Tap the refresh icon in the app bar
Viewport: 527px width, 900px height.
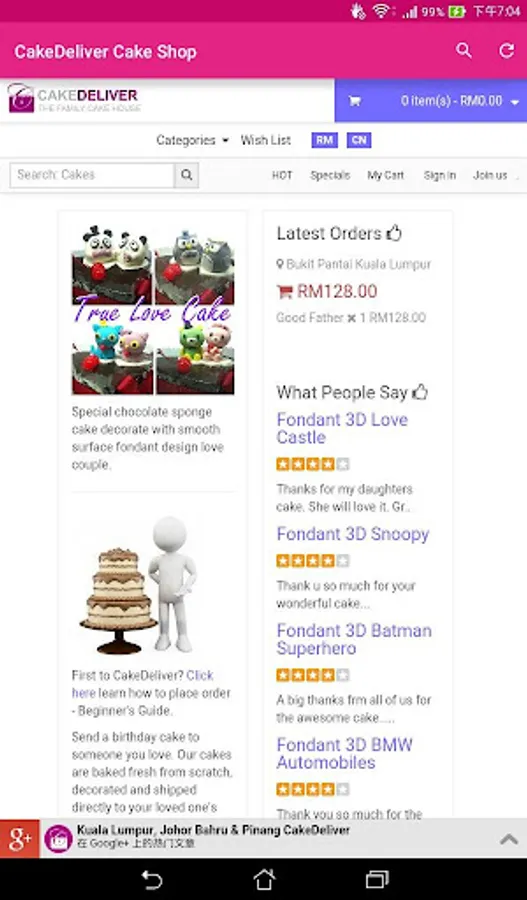506,51
